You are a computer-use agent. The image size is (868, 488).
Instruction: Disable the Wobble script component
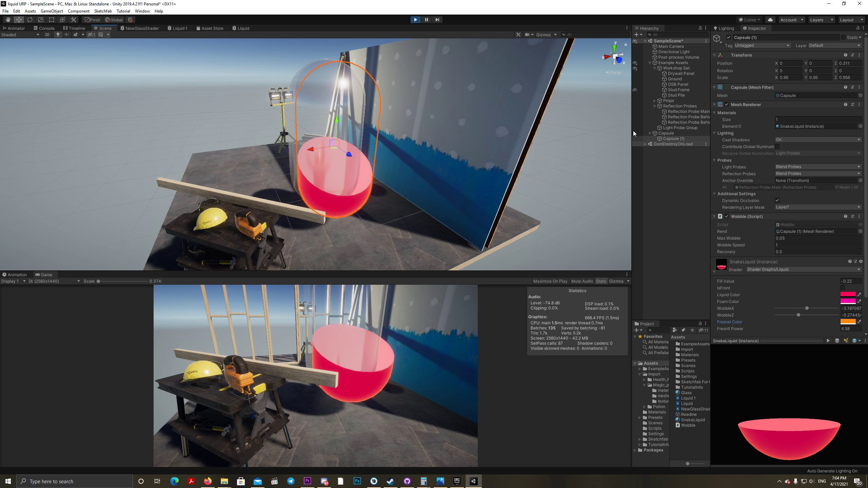click(x=727, y=216)
